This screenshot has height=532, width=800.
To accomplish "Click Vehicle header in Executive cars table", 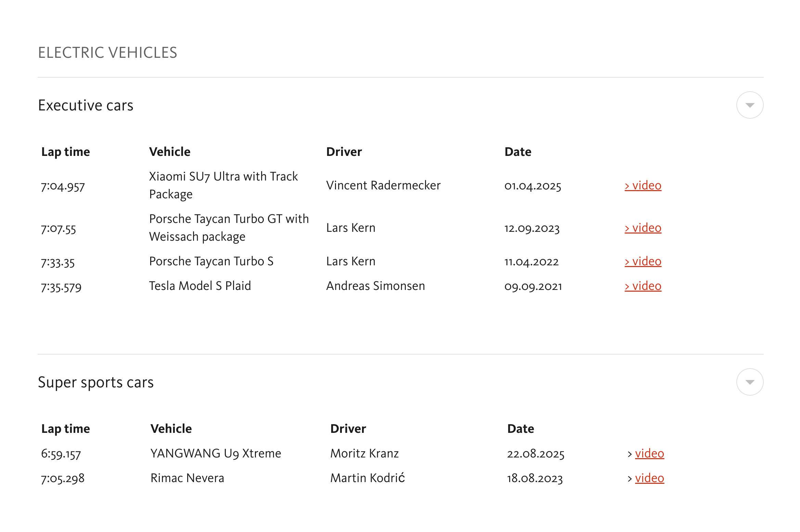I will (x=170, y=152).
